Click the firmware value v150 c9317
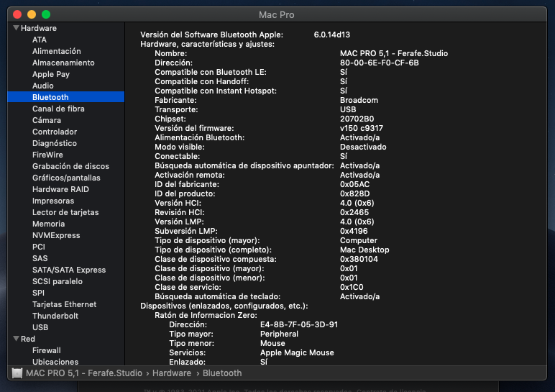 [x=362, y=128]
